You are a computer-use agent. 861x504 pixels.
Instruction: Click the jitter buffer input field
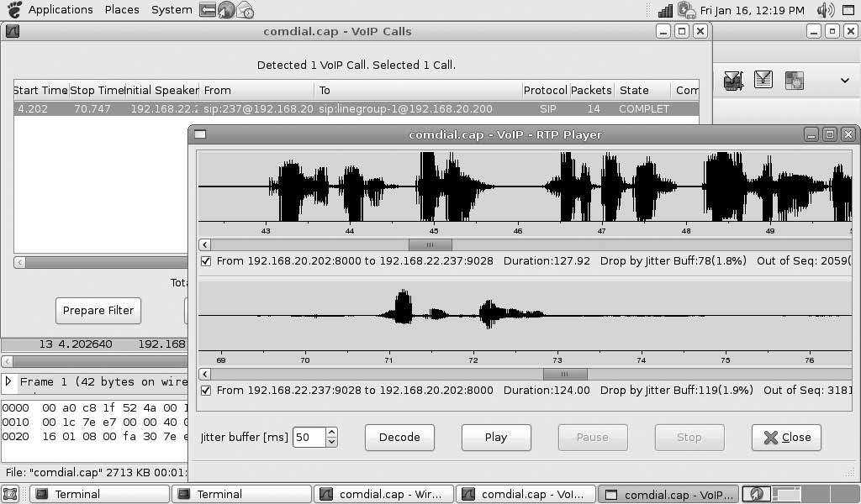coord(308,438)
